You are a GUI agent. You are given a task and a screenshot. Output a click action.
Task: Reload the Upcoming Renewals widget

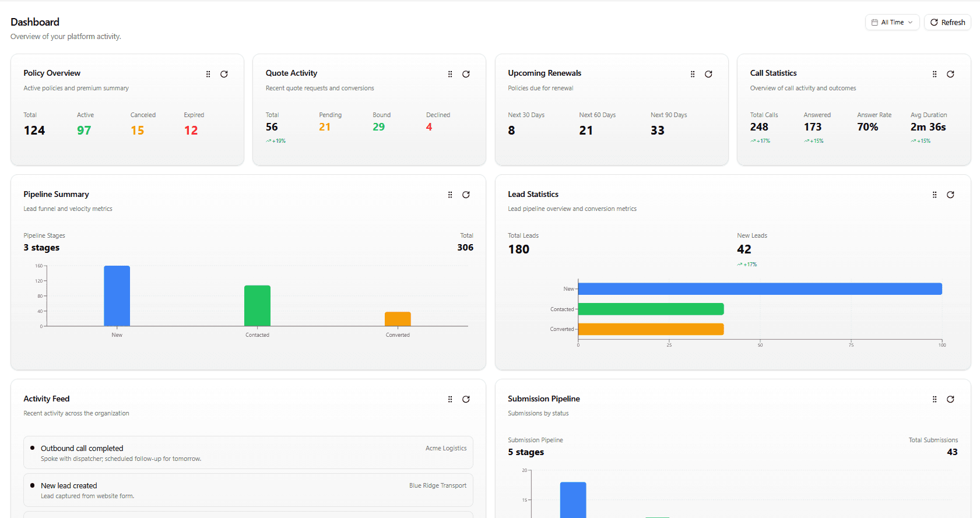[708, 74]
